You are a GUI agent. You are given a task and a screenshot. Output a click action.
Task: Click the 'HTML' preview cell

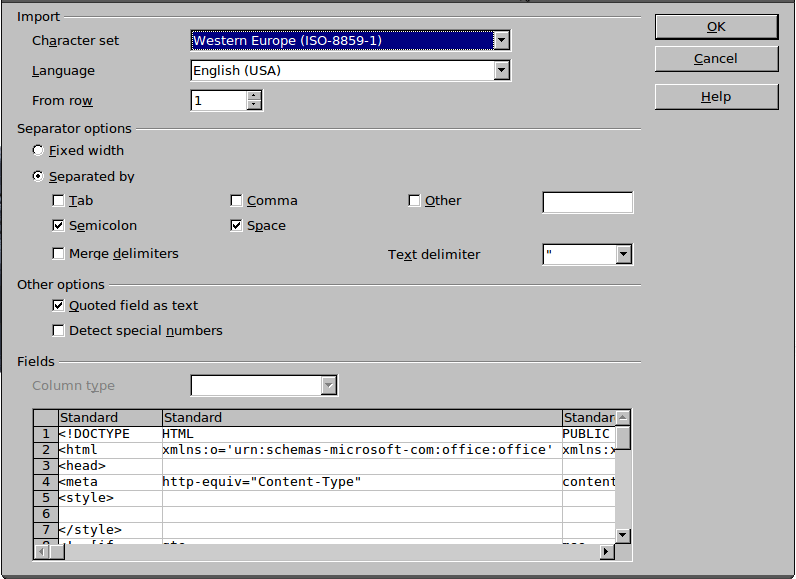click(362, 434)
